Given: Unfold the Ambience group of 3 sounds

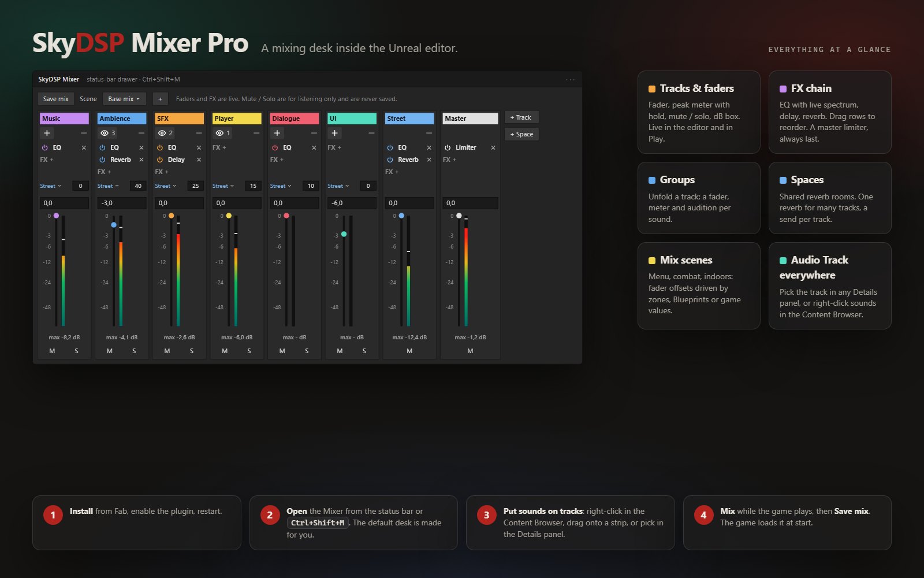Looking at the screenshot, I should click(x=107, y=133).
